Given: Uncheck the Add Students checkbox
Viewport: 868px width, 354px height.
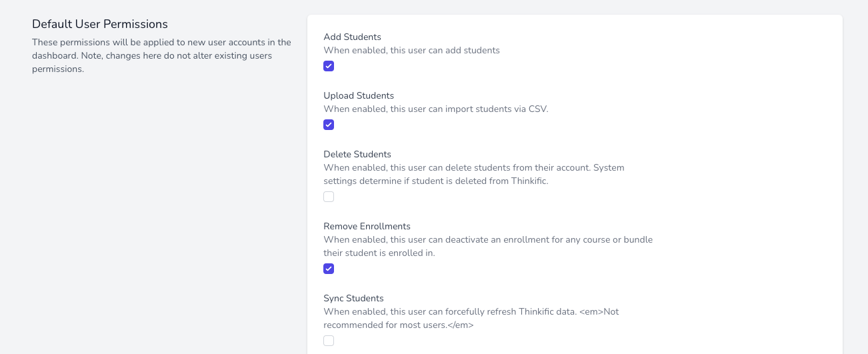Looking at the screenshot, I should [x=329, y=66].
